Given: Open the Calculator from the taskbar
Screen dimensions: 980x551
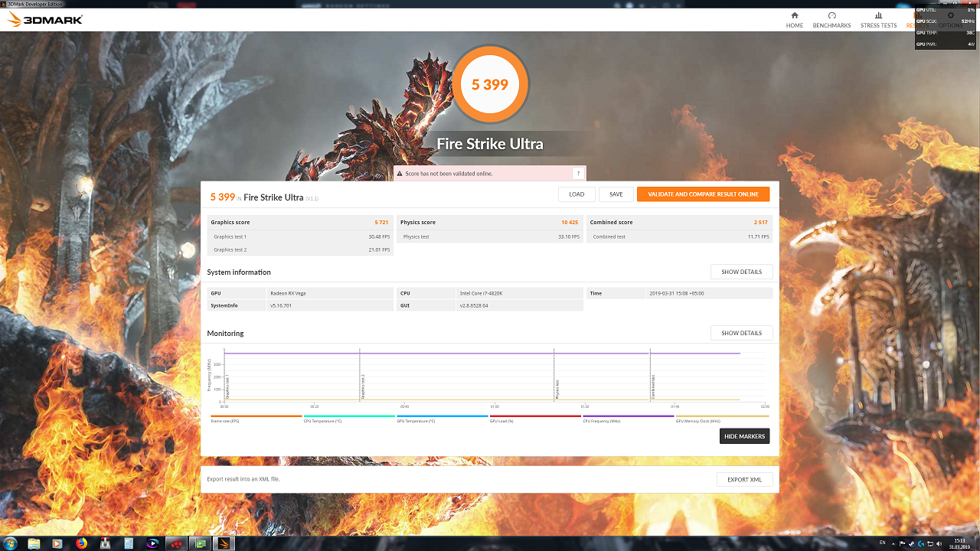Looking at the screenshot, I should coord(129,543).
